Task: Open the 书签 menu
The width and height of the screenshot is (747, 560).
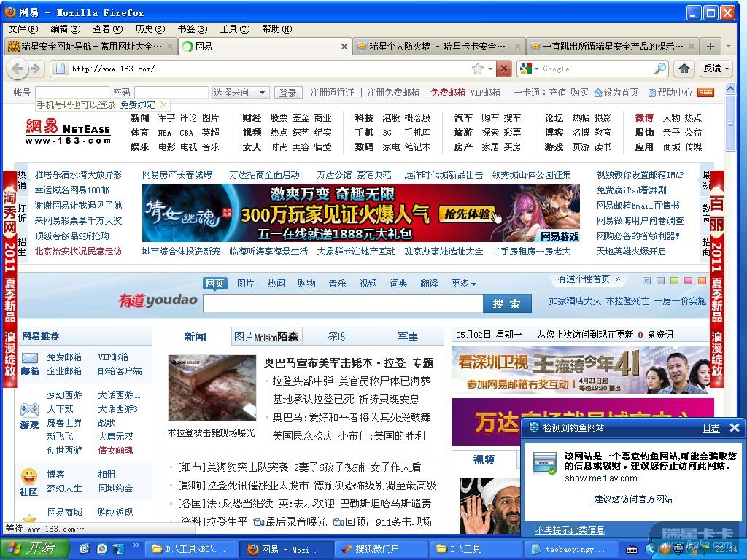Action: pyautogui.click(x=193, y=29)
